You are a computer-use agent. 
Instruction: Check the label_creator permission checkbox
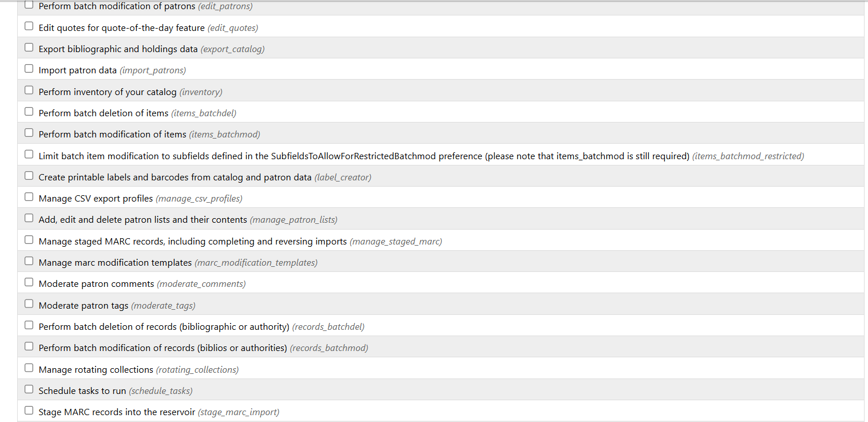coord(29,176)
